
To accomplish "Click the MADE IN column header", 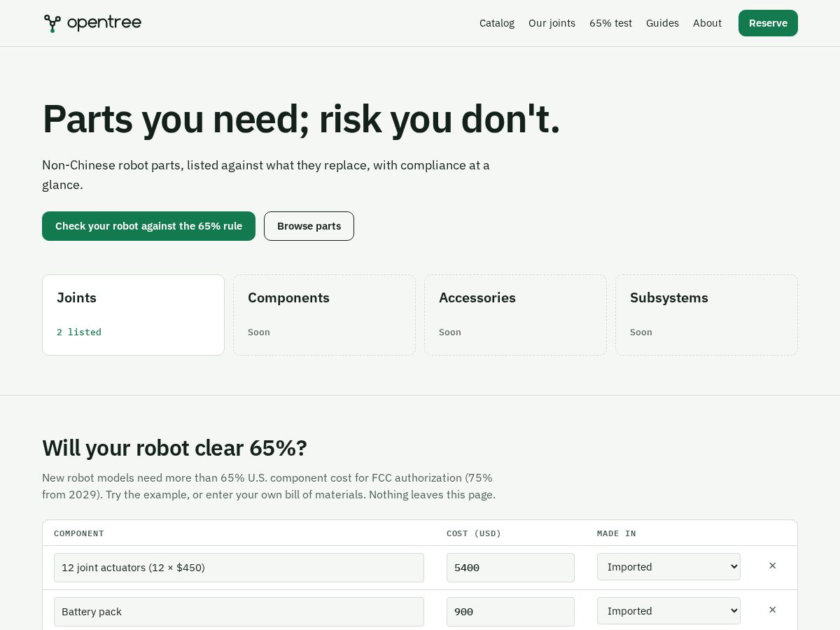I will [x=617, y=533].
